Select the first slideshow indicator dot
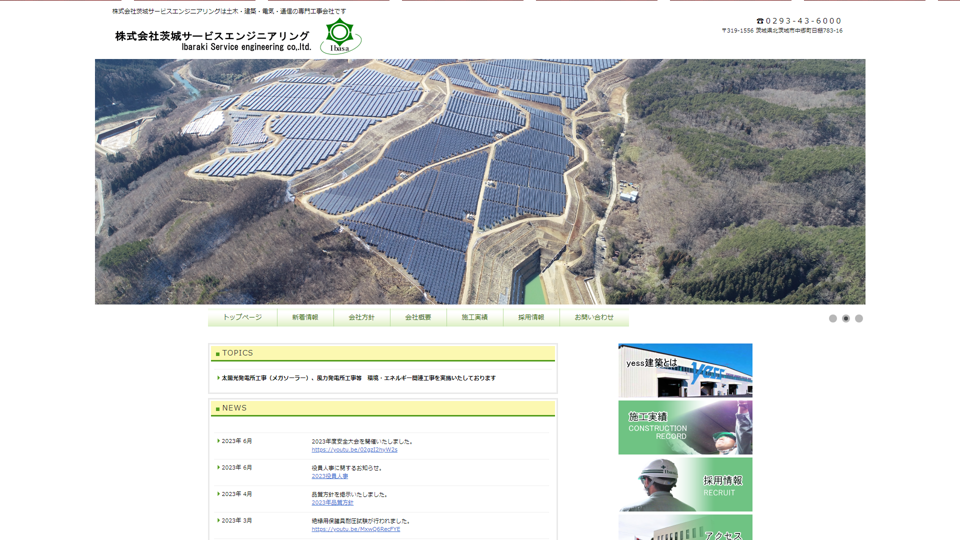The image size is (960, 540). (832, 318)
